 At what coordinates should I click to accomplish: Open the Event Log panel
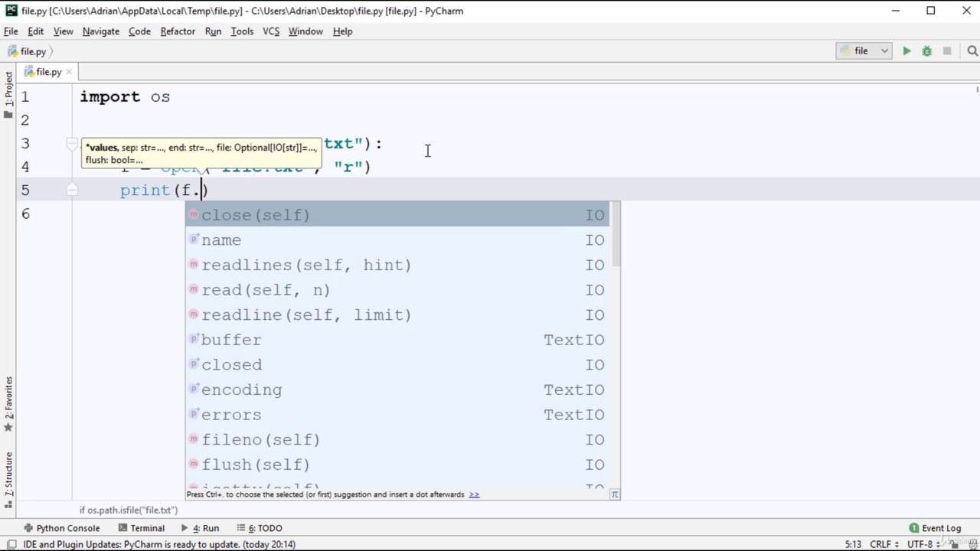pos(935,528)
